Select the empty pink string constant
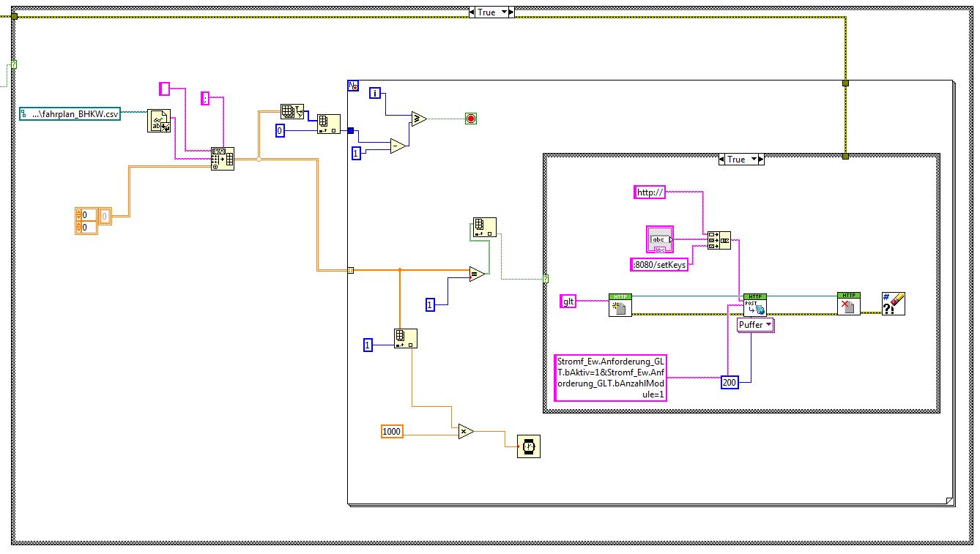 (x=165, y=89)
